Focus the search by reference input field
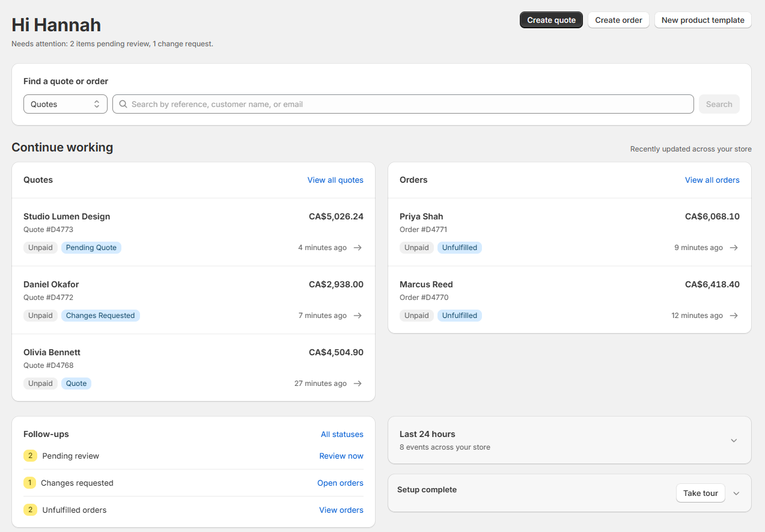Screen dimensions: 765x532 [x=403, y=104]
